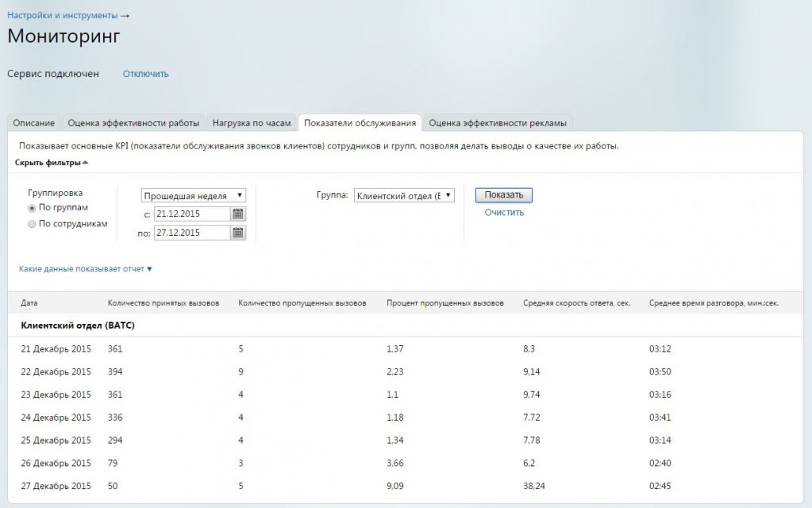
Task: Select grouping 'По группам' radio button
Action: coord(32,208)
